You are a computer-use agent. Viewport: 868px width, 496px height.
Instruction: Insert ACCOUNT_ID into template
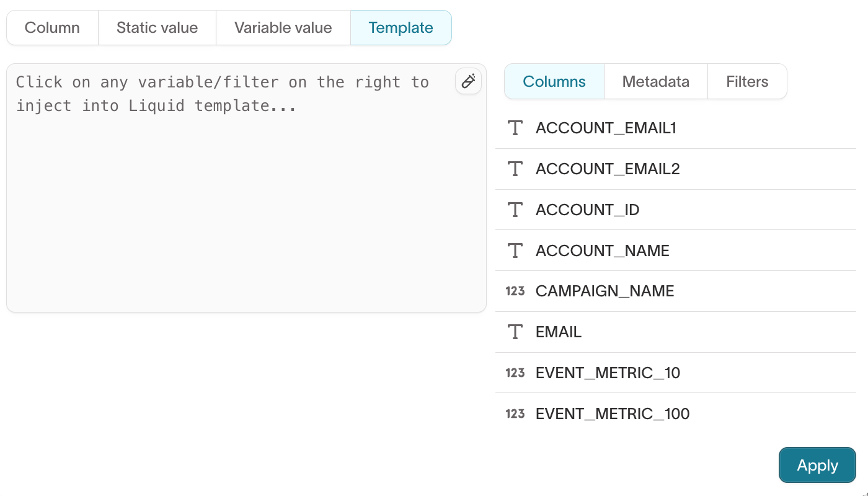coord(676,210)
